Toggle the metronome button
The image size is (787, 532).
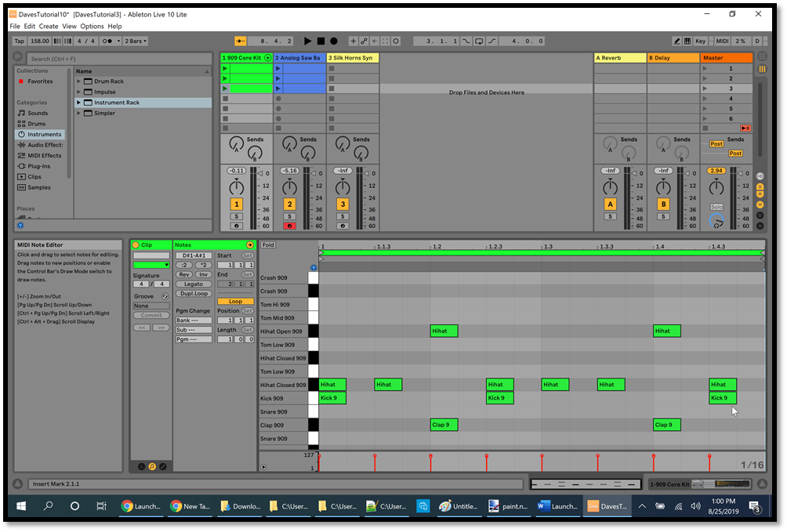(x=107, y=42)
